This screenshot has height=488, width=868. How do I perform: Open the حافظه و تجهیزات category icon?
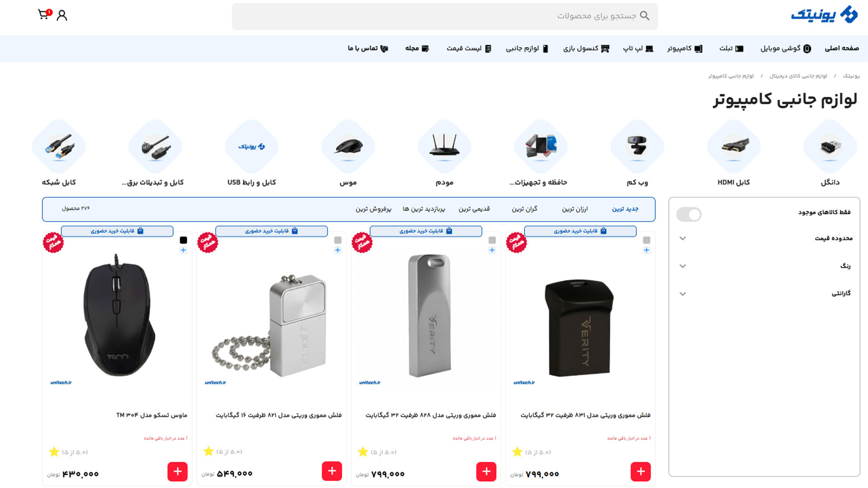click(x=541, y=146)
